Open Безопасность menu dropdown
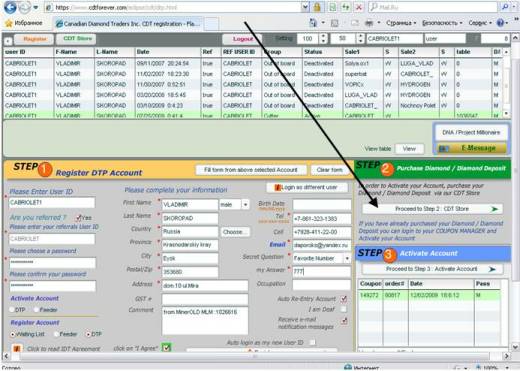The height and width of the screenshot is (371, 520). [x=442, y=23]
